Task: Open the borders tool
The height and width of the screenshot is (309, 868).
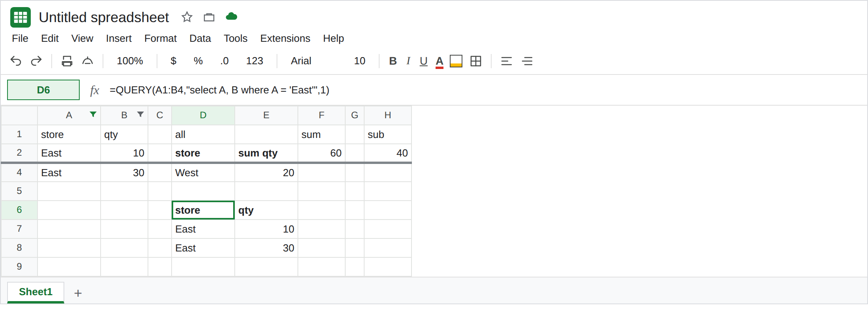Action: click(476, 61)
